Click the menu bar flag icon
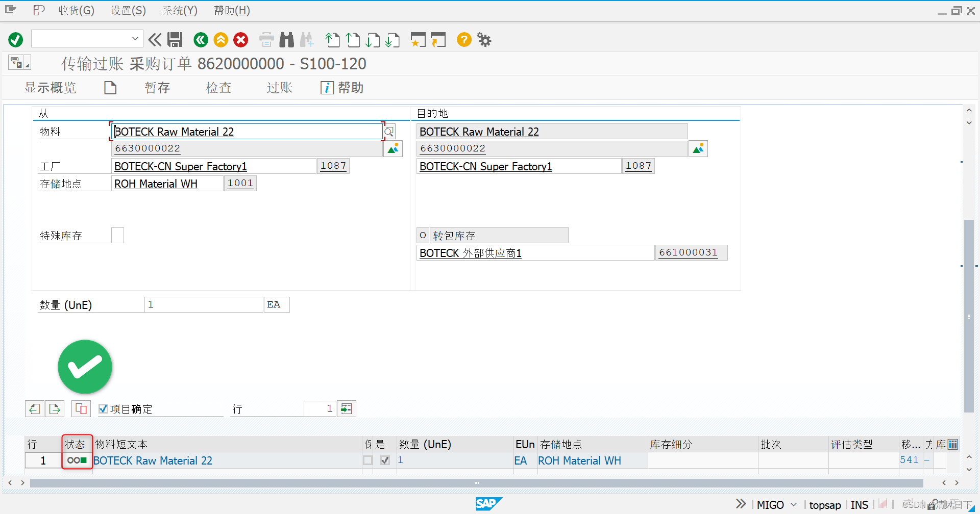Image resolution: width=980 pixels, height=514 pixels. 39,10
